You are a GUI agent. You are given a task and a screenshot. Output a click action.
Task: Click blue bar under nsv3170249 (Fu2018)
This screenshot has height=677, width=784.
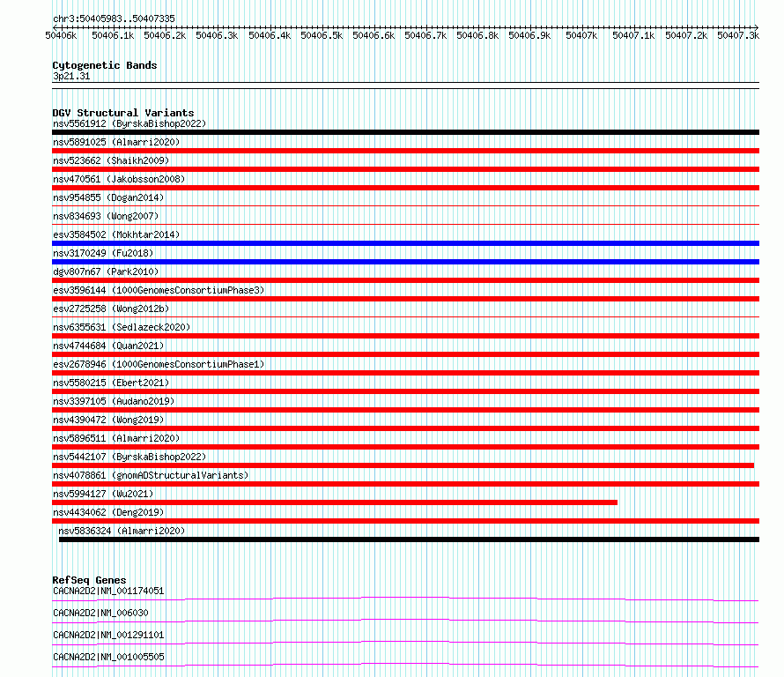(x=405, y=262)
